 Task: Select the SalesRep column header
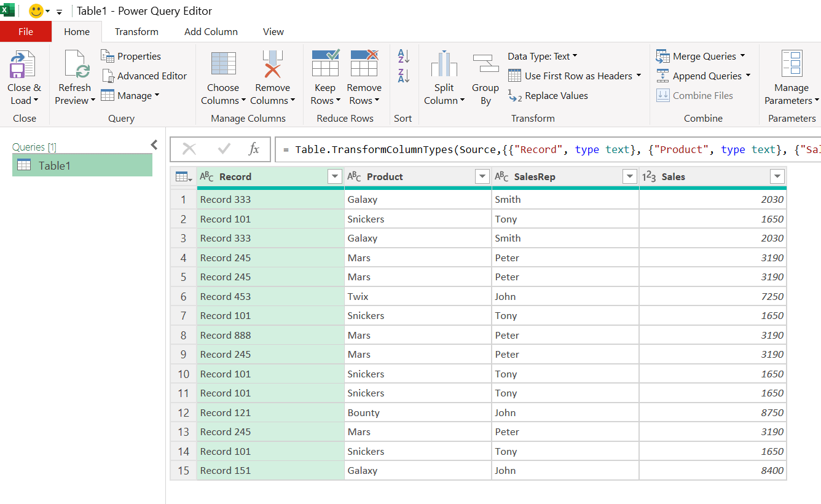coord(565,177)
